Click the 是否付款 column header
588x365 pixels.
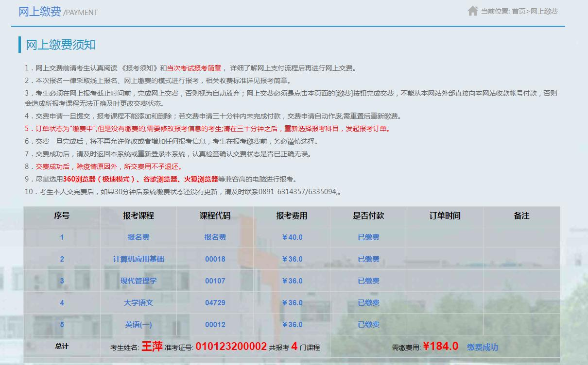368,216
